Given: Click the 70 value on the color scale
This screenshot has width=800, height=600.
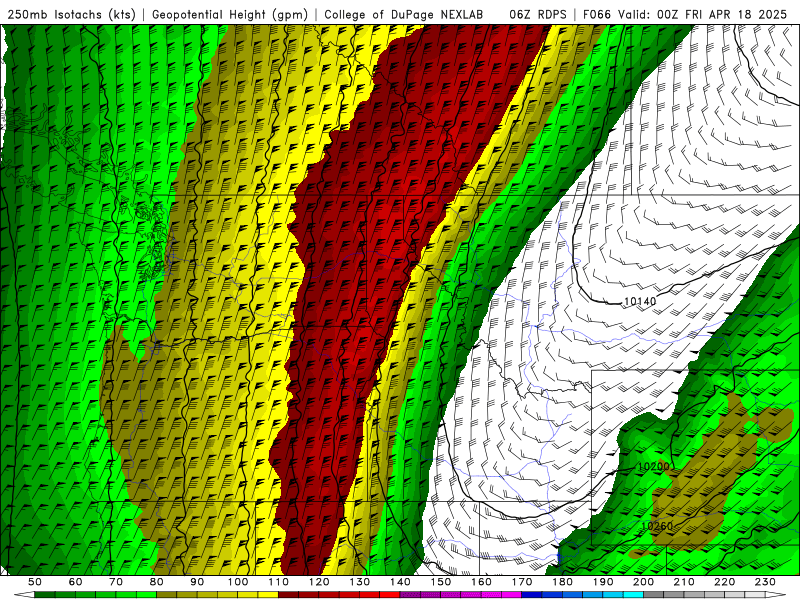Looking at the screenshot, I should (116, 582).
